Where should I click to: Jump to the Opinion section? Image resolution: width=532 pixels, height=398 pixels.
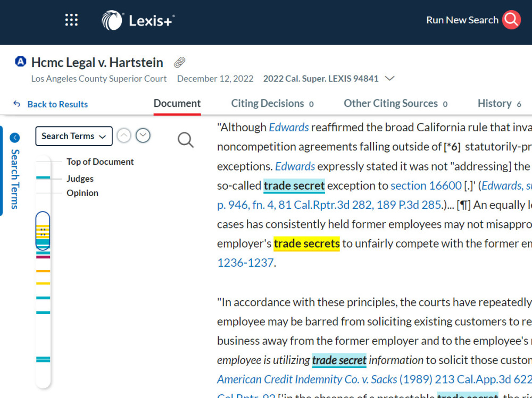[x=82, y=193]
